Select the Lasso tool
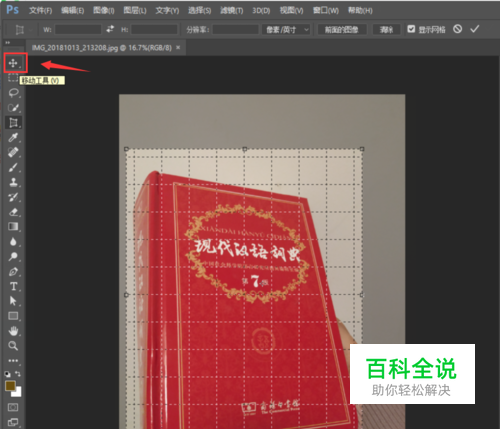 [x=13, y=93]
